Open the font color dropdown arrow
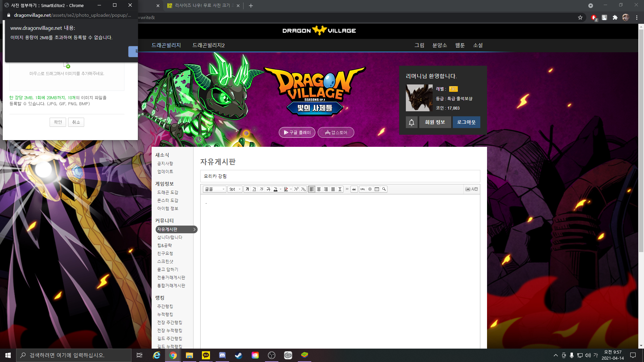 pos(280,189)
